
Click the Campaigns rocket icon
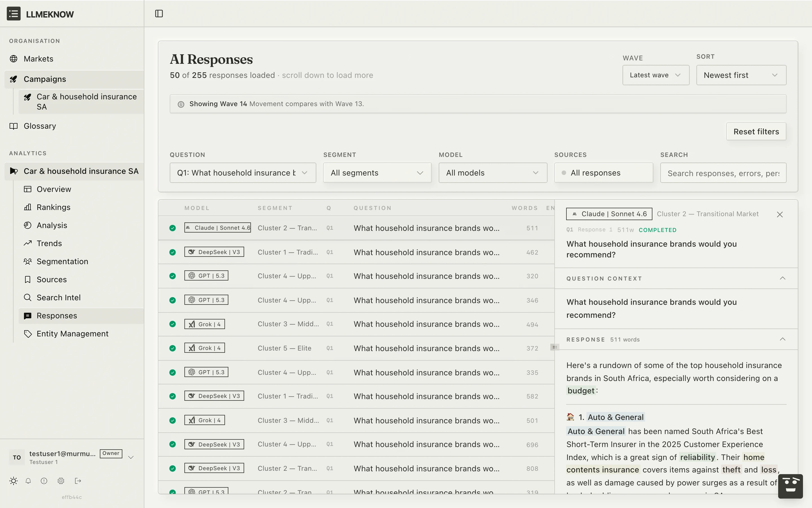point(14,79)
